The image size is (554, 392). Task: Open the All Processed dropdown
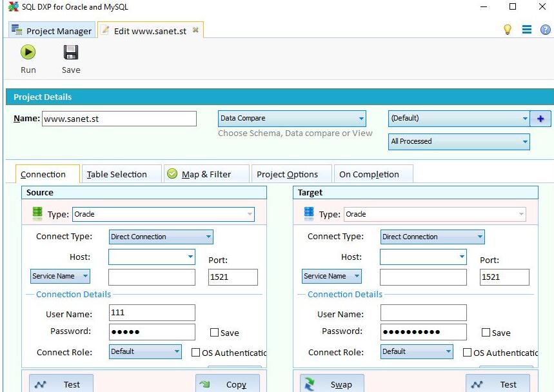[x=459, y=142]
